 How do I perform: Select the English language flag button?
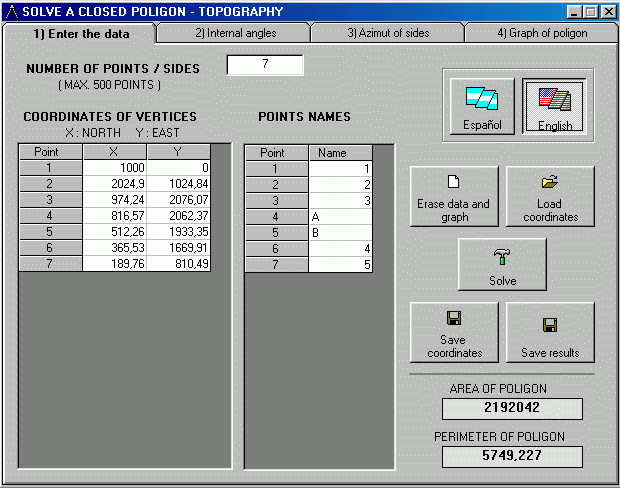[553, 99]
